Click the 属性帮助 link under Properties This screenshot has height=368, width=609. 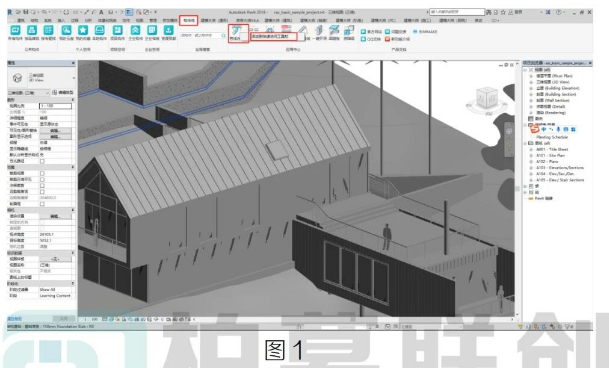[x=15, y=319]
